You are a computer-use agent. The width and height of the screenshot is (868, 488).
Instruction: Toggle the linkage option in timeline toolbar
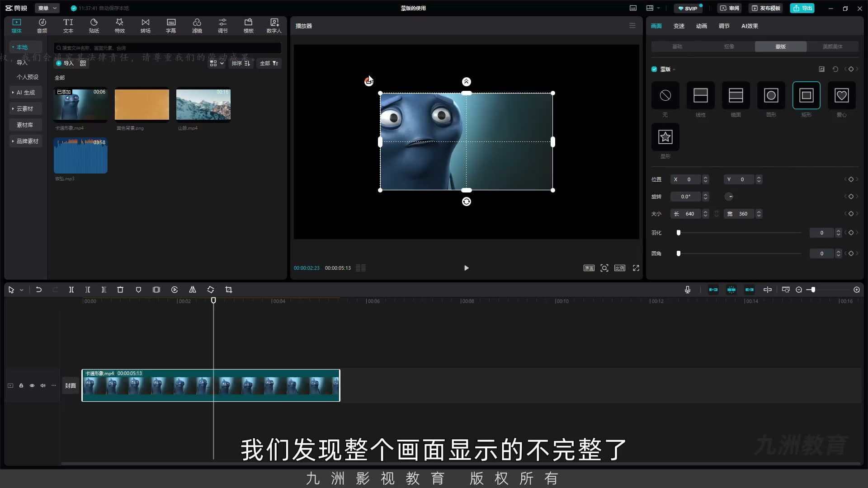(x=750, y=290)
